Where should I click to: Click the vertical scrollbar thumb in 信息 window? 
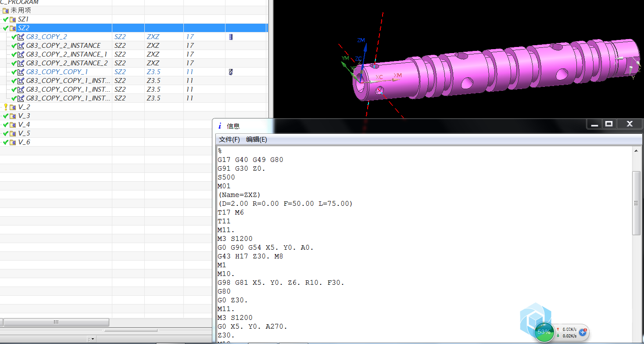(x=637, y=203)
